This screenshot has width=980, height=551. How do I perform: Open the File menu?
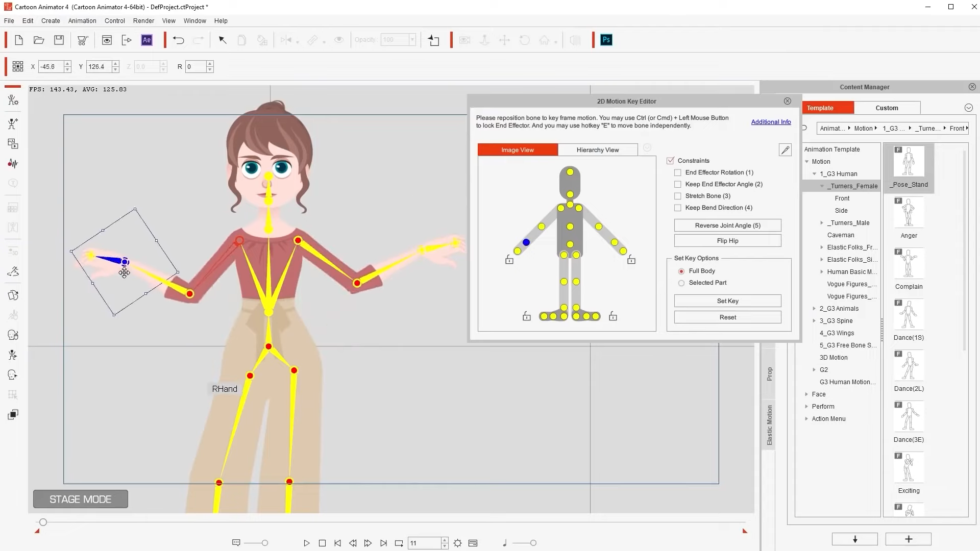[x=9, y=21]
